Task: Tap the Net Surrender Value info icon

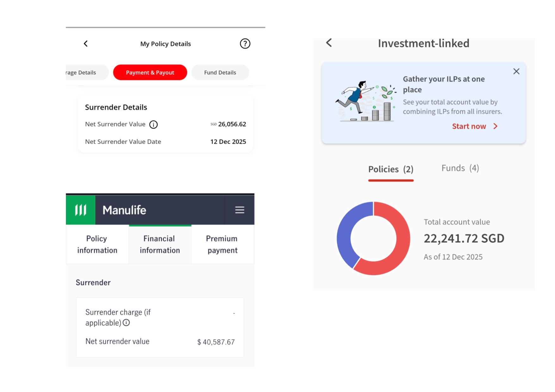Action: pyautogui.click(x=153, y=125)
